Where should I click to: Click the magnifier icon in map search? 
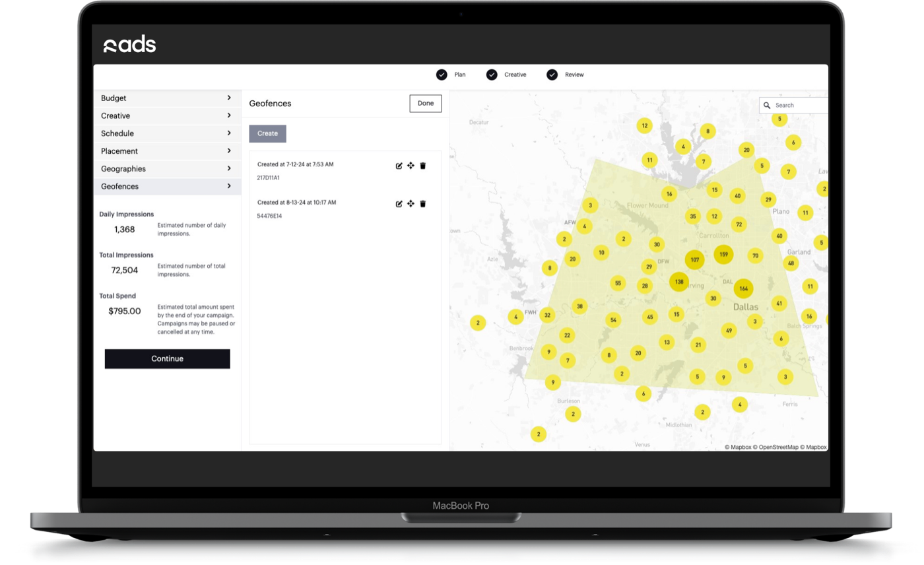click(766, 105)
